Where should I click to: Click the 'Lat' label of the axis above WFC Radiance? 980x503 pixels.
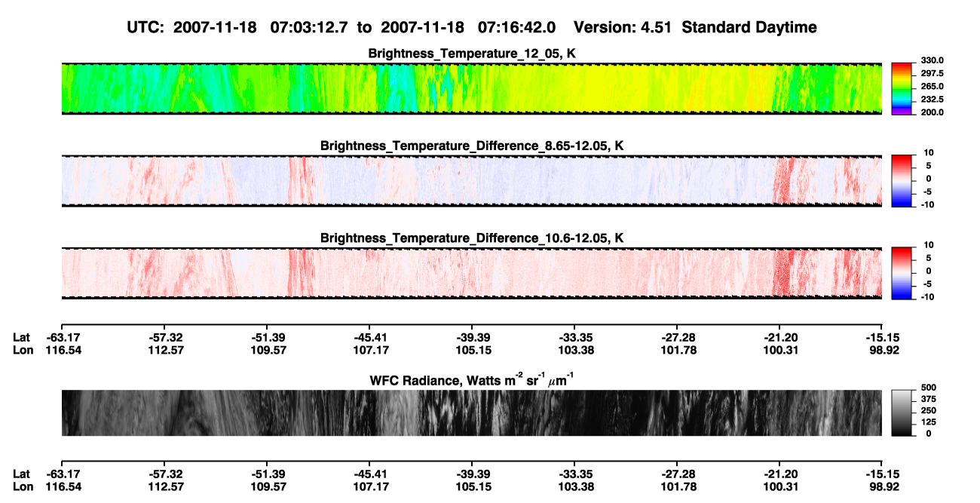pos(22,337)
